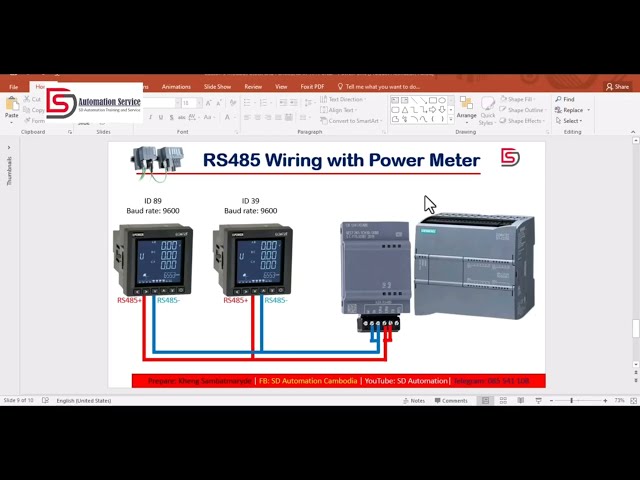Open the font color A dropdown

(x=229, y=118)
